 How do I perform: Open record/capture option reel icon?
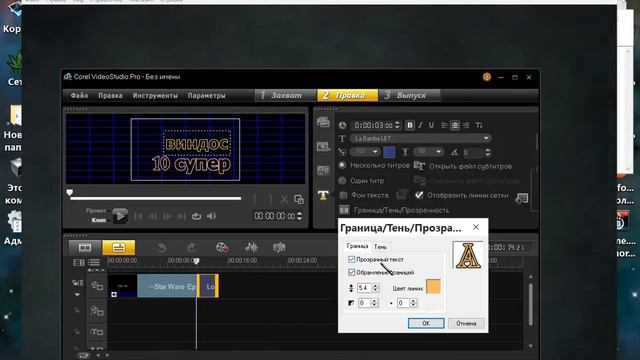coord(222,247)
